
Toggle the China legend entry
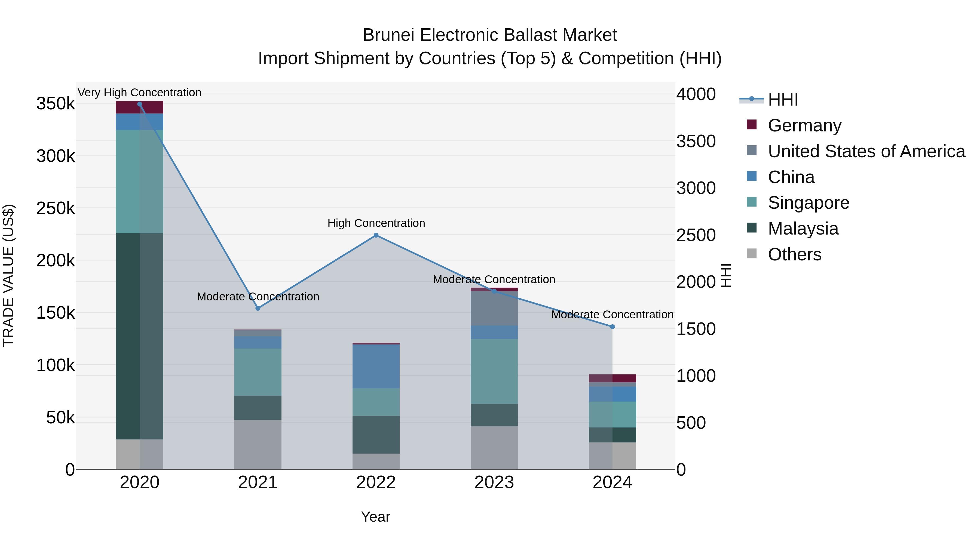pos(780,177)
